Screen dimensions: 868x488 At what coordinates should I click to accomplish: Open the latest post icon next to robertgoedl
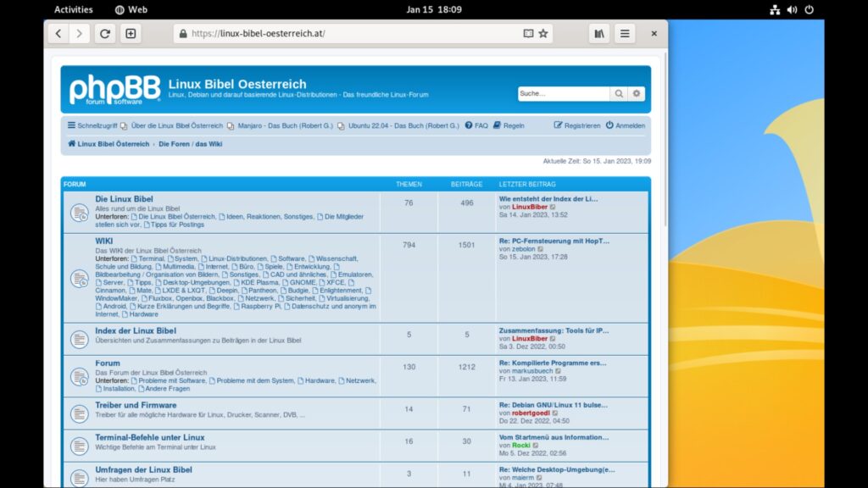click(x=555, y=413)
